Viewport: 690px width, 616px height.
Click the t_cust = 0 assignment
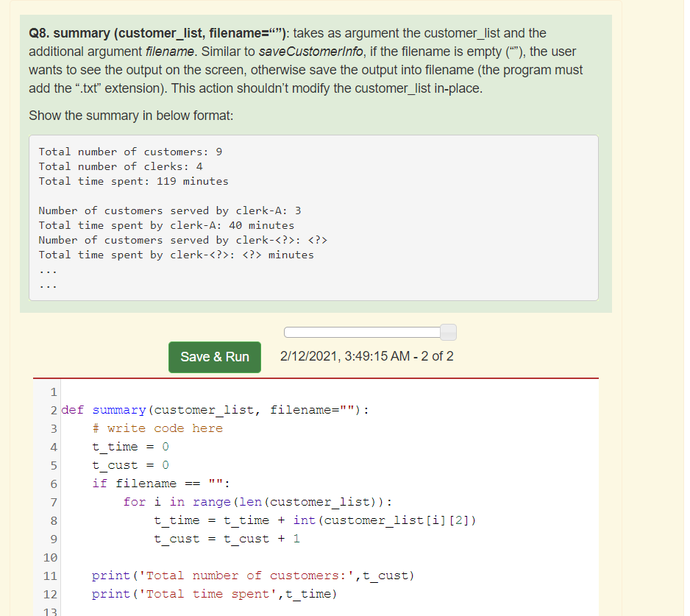click(x=130, y=465)
